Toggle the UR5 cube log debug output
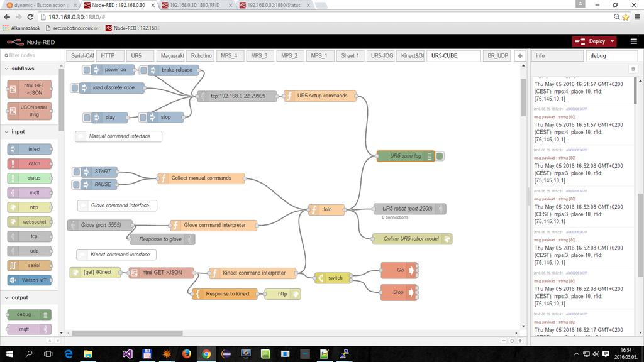644x362 pixels. tap(440, 156)
